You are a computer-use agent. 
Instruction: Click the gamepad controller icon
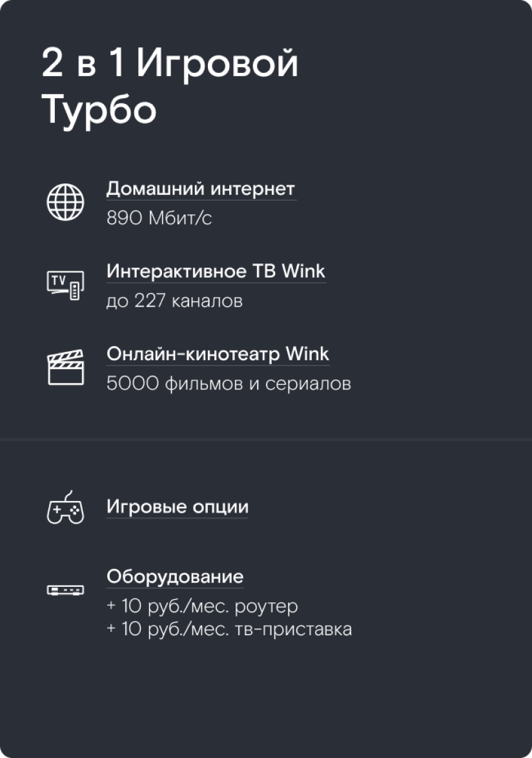coord(65,508)
